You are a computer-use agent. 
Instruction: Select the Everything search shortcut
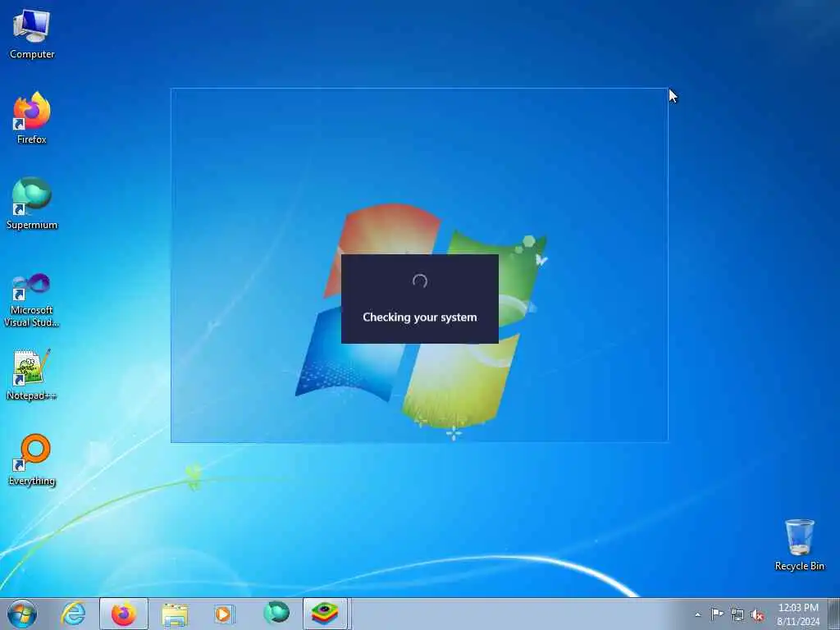click(32, 460)
